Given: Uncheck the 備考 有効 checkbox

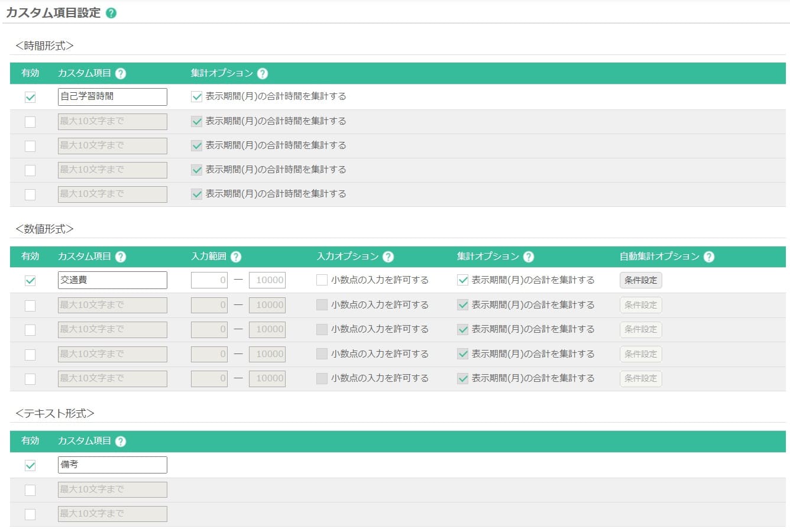Looking at the screenshot, I should [x=30, y=465].
